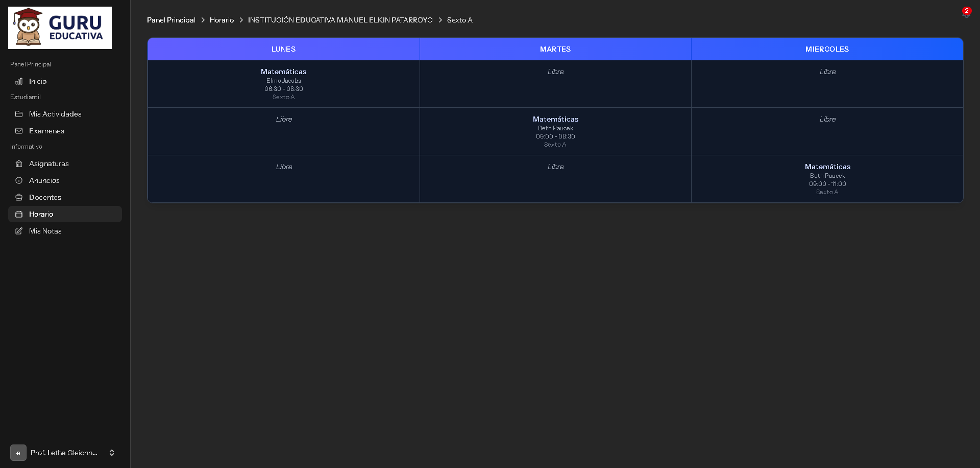Go to Panel Principal breadcrumb link
The image size is (980, 468).
click(x=171, y=20)
